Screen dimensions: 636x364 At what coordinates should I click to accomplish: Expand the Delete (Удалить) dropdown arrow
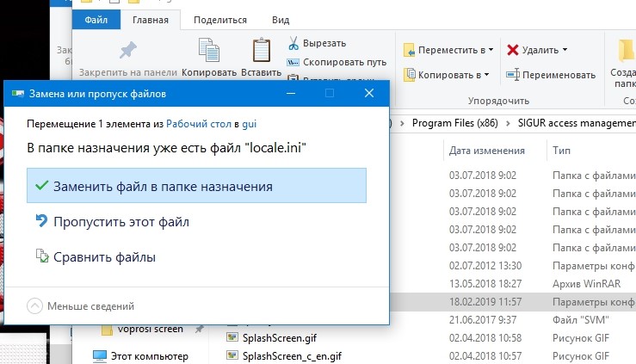point(565,50)
